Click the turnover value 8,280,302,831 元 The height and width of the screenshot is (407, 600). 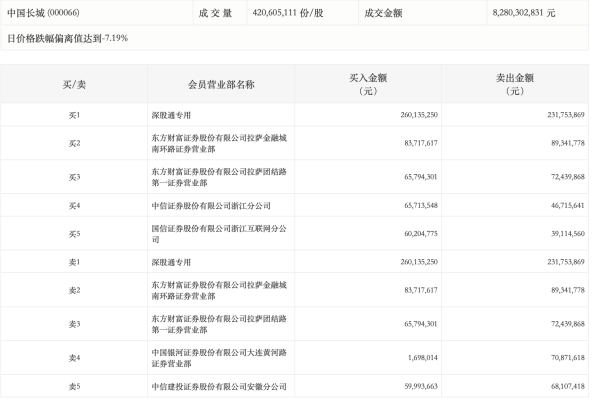point(523,13)
